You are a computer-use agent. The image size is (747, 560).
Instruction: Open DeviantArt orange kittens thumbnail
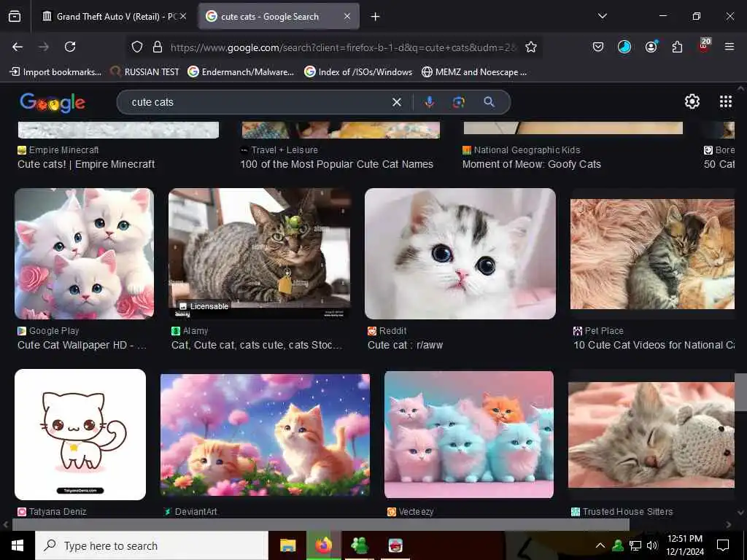tap(265, 435)
